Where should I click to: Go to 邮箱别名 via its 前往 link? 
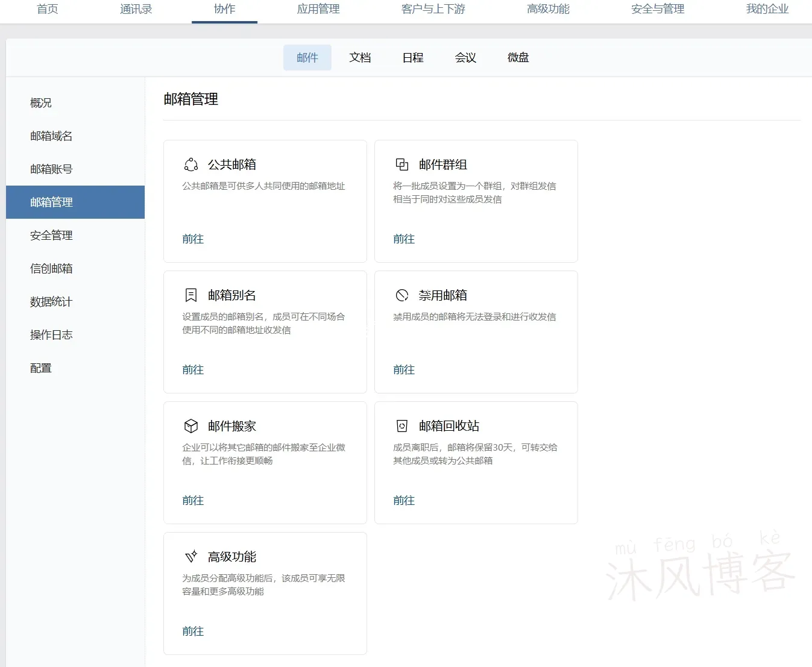(193, 370)
